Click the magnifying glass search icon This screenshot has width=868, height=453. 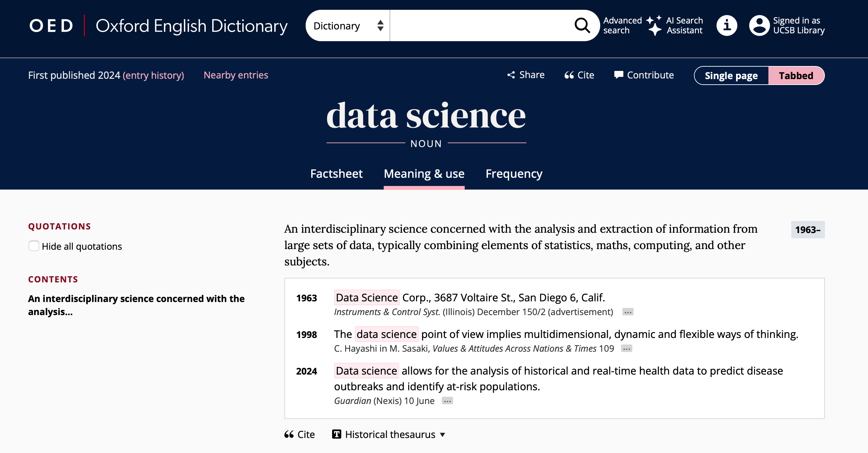point(582,25)
